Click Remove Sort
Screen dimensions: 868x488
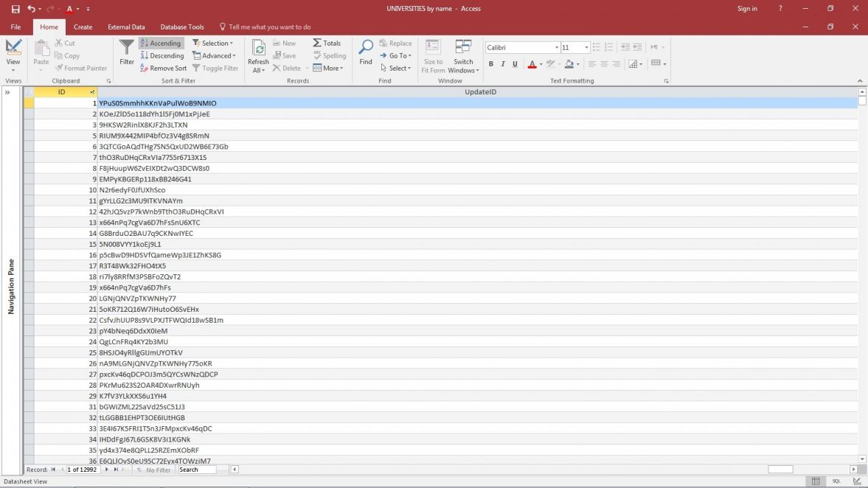pyautogui.click(x=163, y=68)
